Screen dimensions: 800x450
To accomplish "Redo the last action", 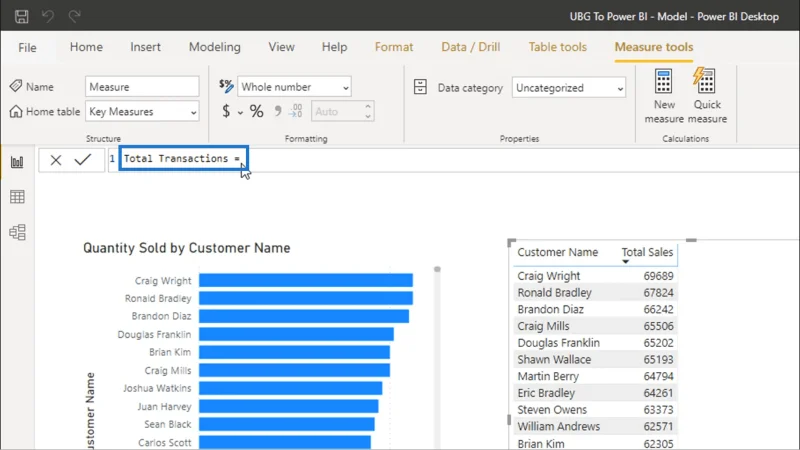I will pos(74,16).
